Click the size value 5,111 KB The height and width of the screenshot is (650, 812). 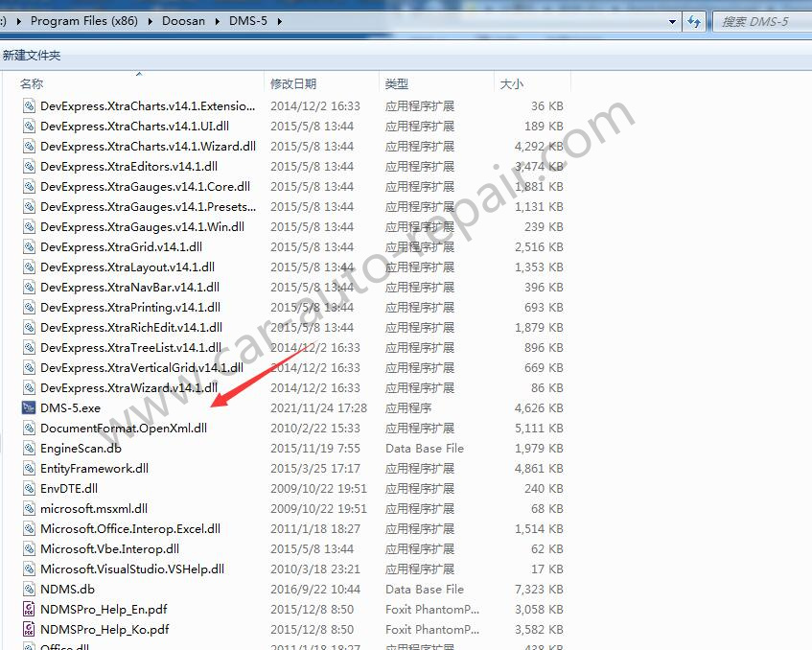click(x=539, y=429)
